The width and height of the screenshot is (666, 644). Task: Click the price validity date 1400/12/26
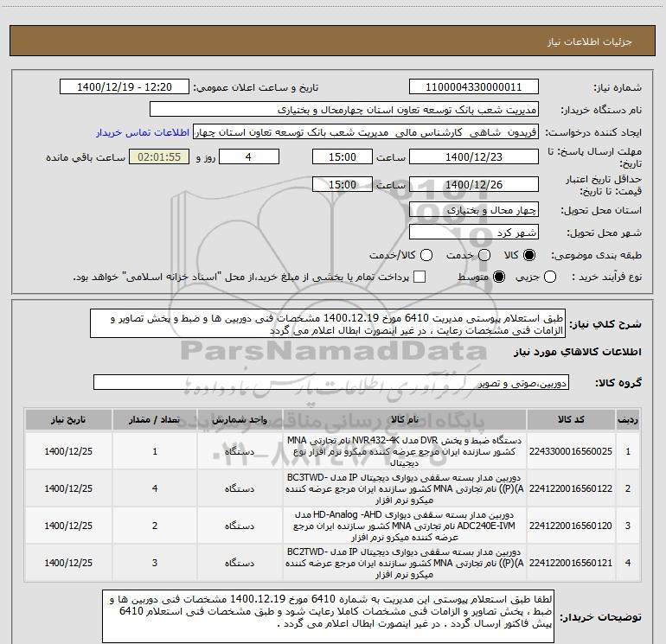click(x=474, y=185)
